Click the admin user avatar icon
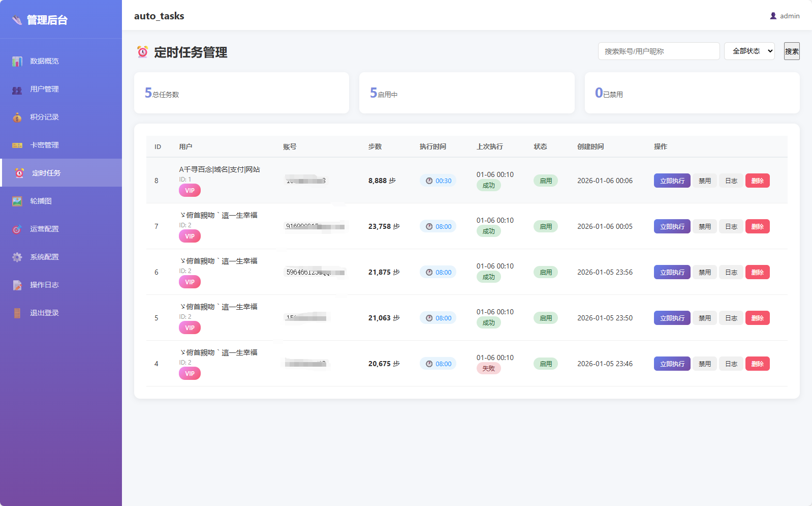The image size is (812, 506). coord(773,16)
